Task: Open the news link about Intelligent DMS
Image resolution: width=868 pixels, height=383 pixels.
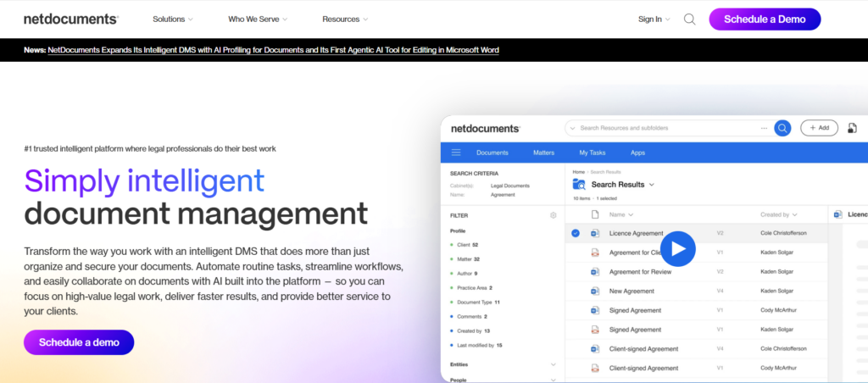Action: (273, 50)
